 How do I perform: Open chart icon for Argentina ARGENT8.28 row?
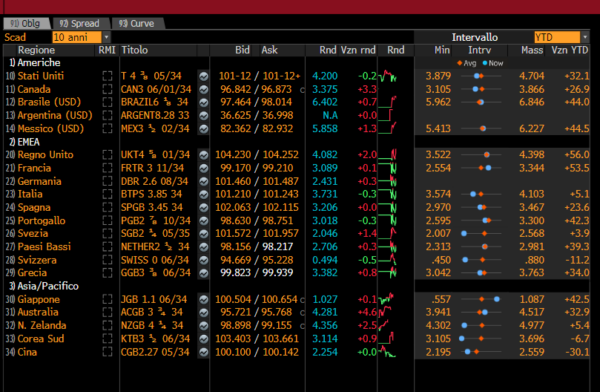point(204,116)
